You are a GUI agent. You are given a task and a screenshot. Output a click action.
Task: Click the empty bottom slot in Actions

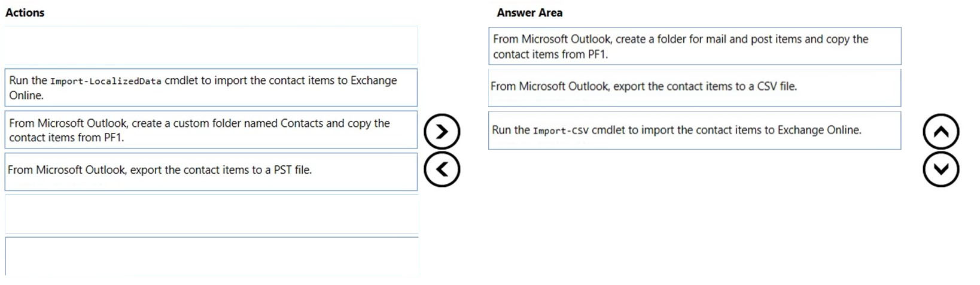coord(211,256)
